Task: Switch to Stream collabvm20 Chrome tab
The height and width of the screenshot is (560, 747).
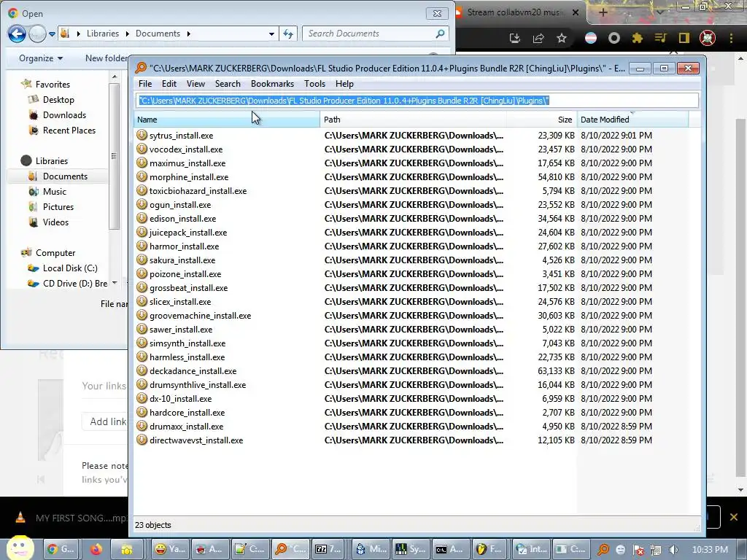Action: pyautogui.click(x=516, y=13)
